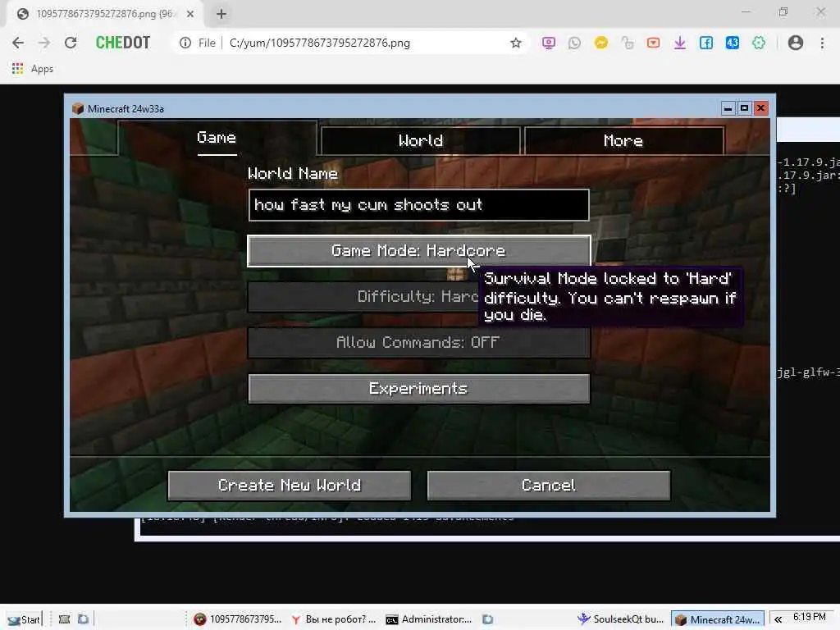
Task: Click the CHEDOT home logo
Action: 123,43
